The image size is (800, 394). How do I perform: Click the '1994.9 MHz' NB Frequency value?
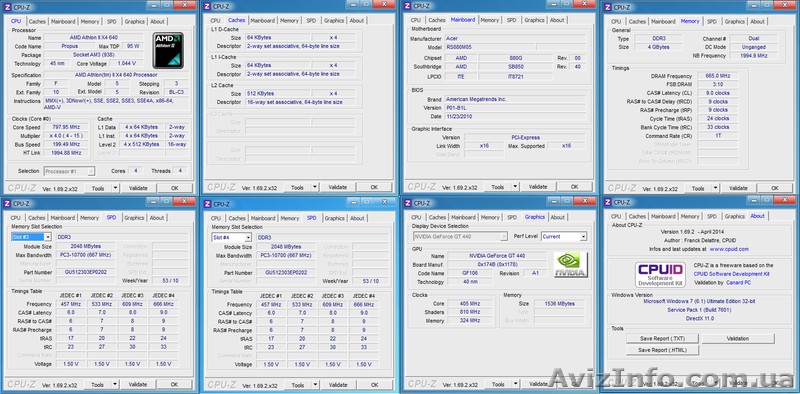tap(753, 56)
